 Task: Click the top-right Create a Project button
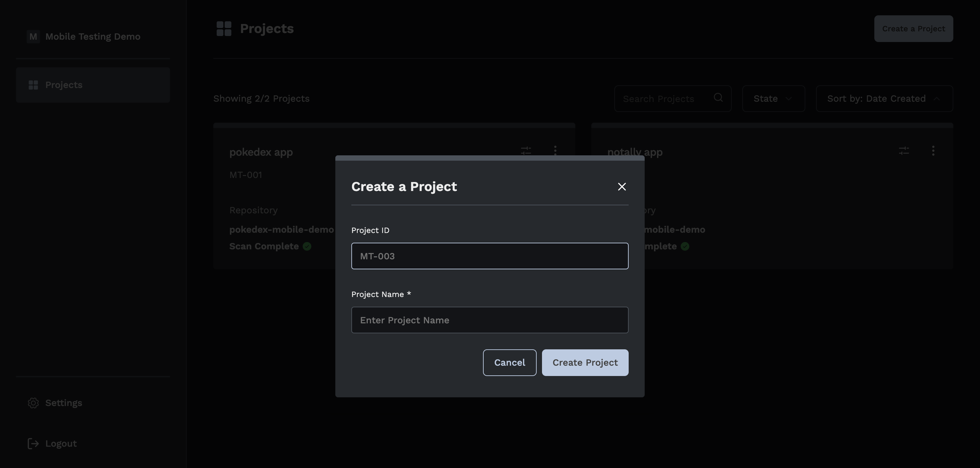(913, 29)
